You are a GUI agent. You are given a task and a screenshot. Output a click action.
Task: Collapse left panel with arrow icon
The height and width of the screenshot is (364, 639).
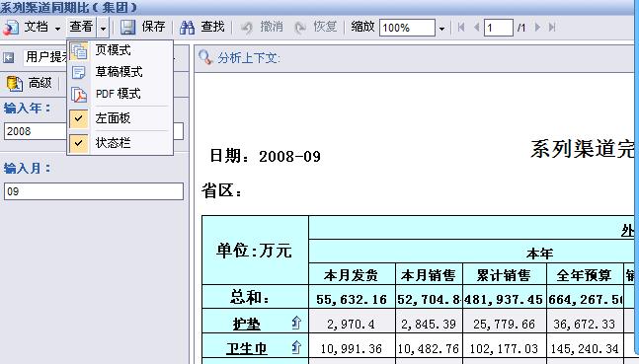click(x=9, y=57)
